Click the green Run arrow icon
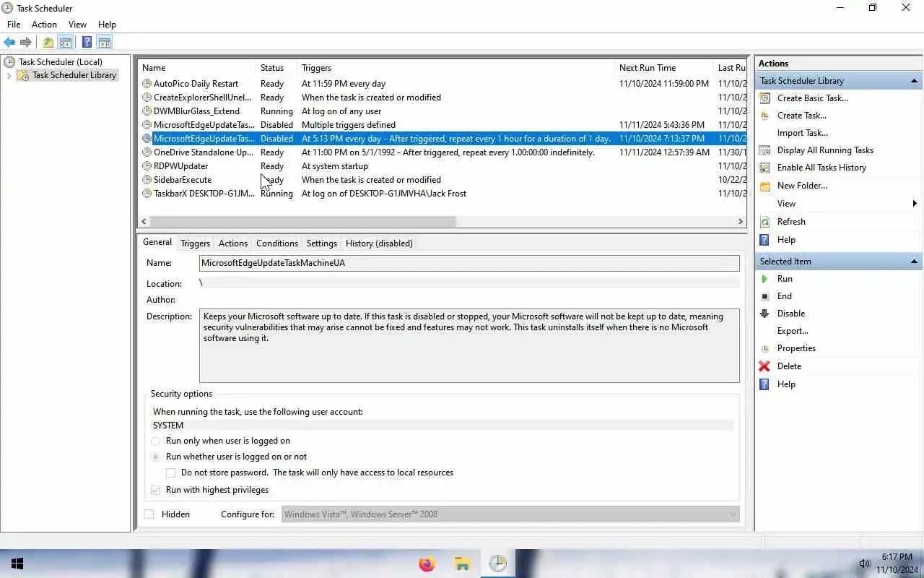 tap(764, 279)
